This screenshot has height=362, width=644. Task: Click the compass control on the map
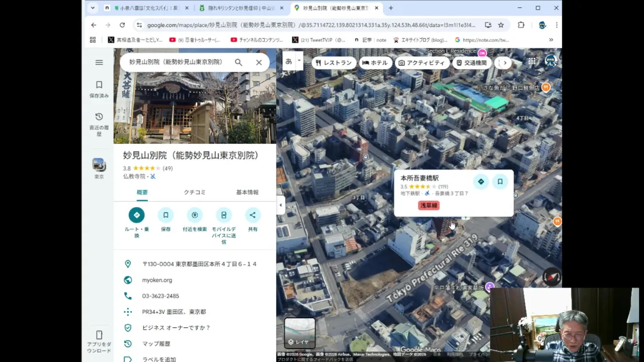[x=552, y=277]
